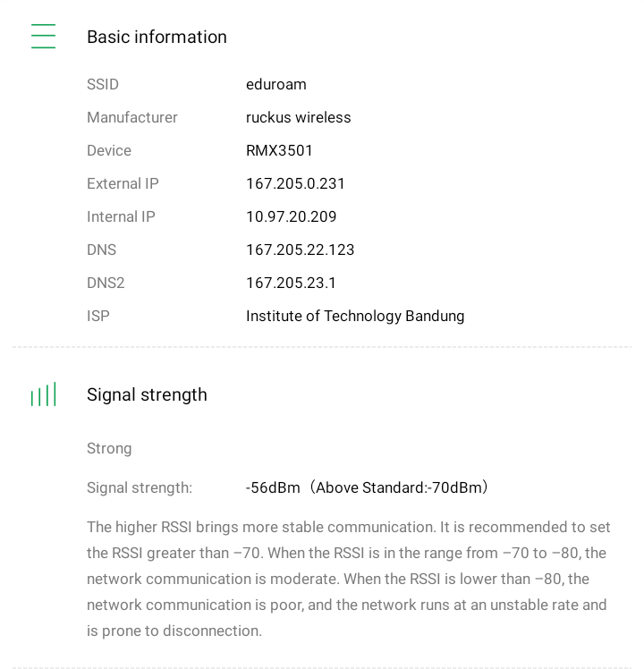Select External IP address 167.205.0.231
This screenshot has width=644, height=669.
295,183
